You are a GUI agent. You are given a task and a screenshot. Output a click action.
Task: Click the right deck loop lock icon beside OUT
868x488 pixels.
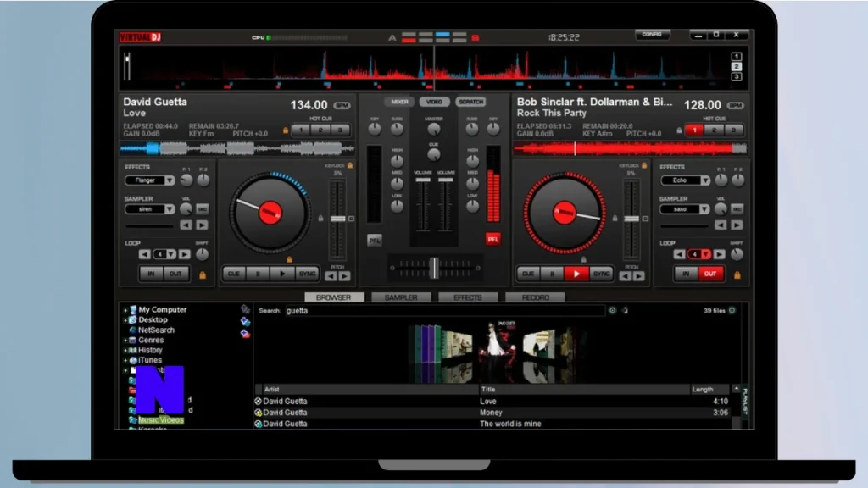pyautogui.click(x=737, y=275)
